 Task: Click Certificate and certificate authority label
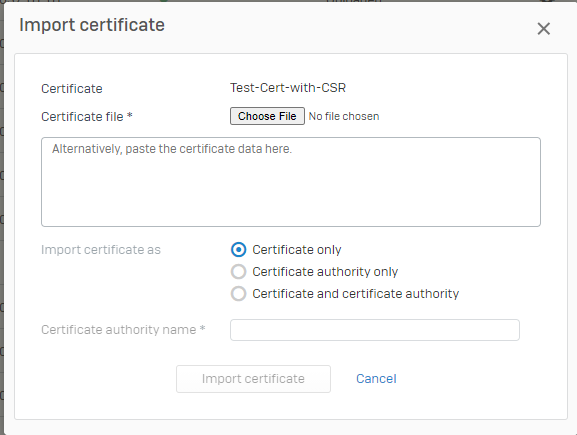(355, 294)
